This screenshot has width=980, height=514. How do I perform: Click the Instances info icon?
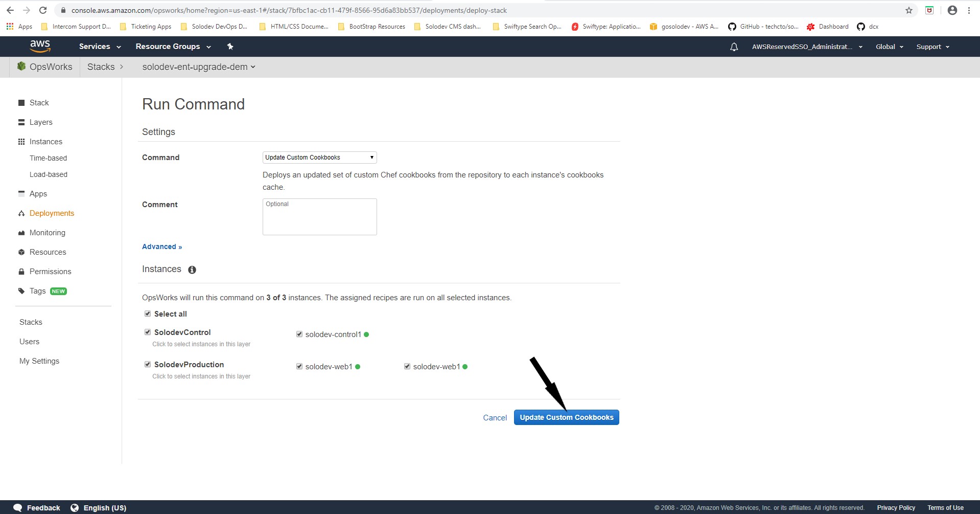coord(192,270)
